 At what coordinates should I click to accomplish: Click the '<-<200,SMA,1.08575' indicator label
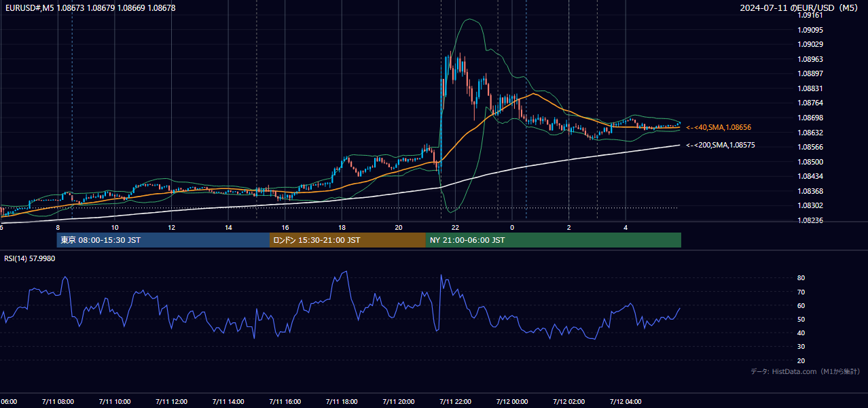point(721,145)
